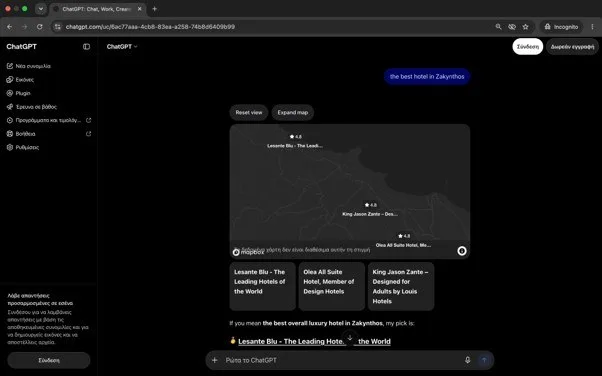Screen dimensions: 602x376
Task: Jump to bottom with down arrow button
Action: click(x=350, y=338)
